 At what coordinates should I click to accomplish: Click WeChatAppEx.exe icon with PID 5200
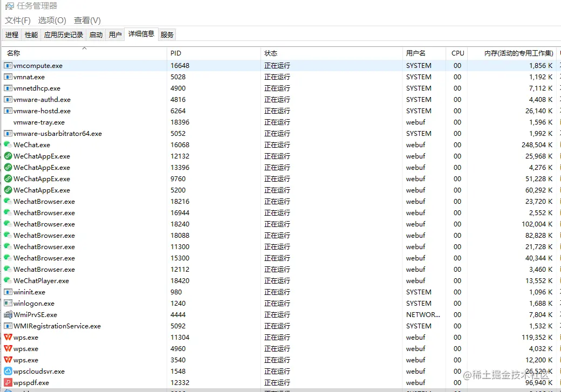[8, 190]
